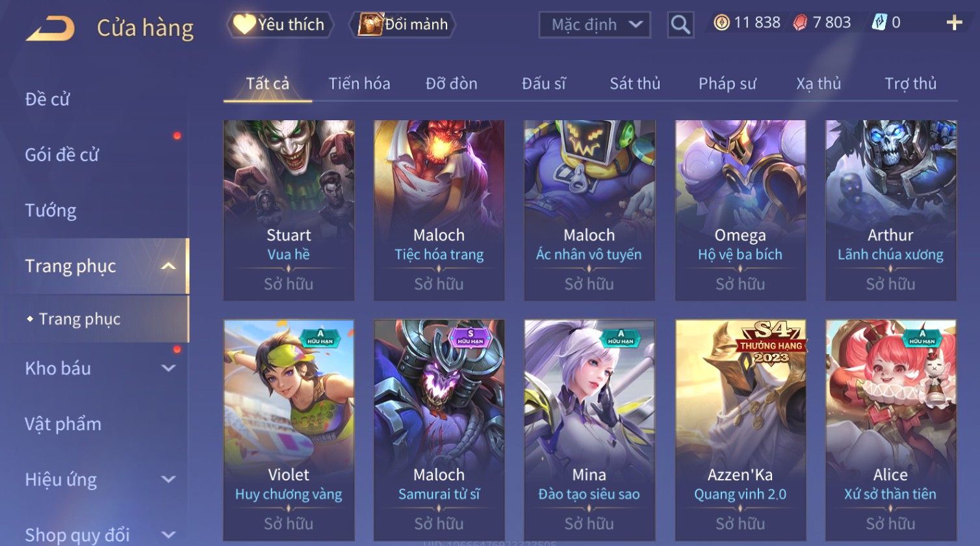The width and height of the screenshot is (980, 546).
Task: Tap the blue voucher currency icon
Action: coord(879,23)
